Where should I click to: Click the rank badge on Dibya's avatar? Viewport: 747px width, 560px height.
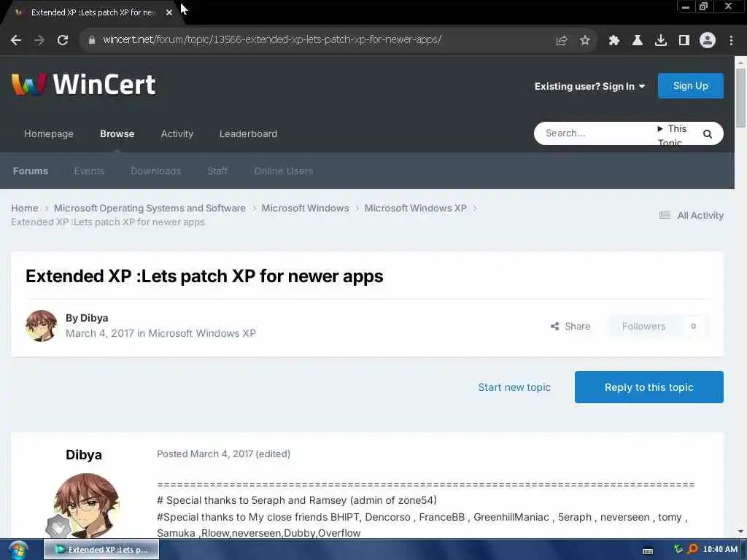coord(58,526)
